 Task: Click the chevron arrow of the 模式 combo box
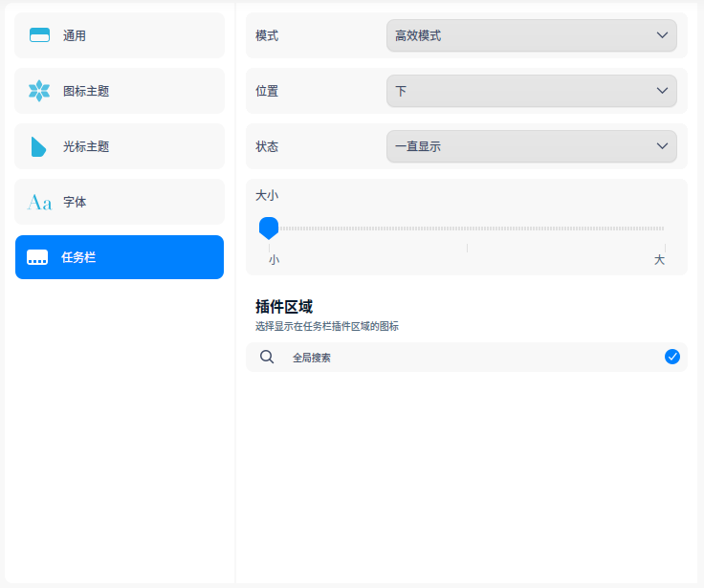click(662, 35)
